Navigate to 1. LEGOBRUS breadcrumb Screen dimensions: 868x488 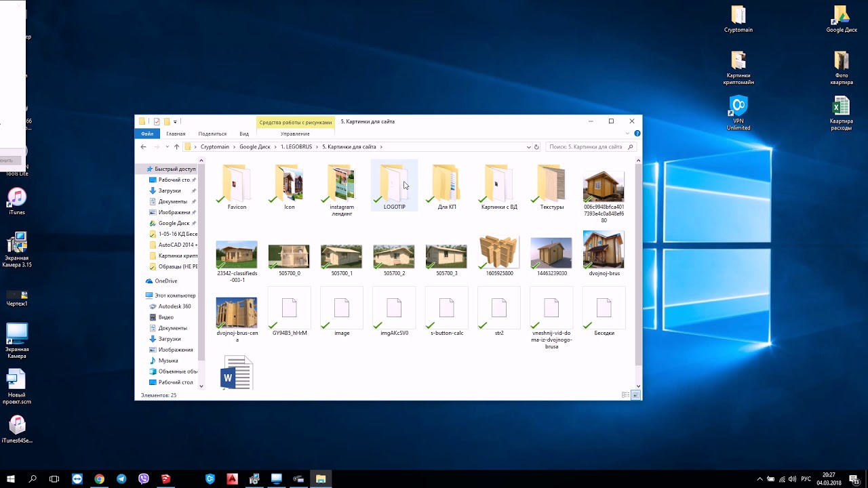(296, 147)
